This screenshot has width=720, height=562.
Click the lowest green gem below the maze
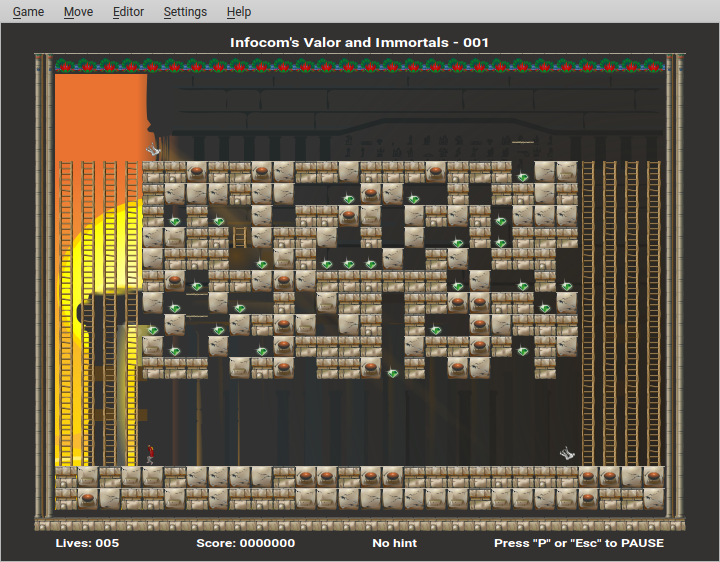pos(393,373)
